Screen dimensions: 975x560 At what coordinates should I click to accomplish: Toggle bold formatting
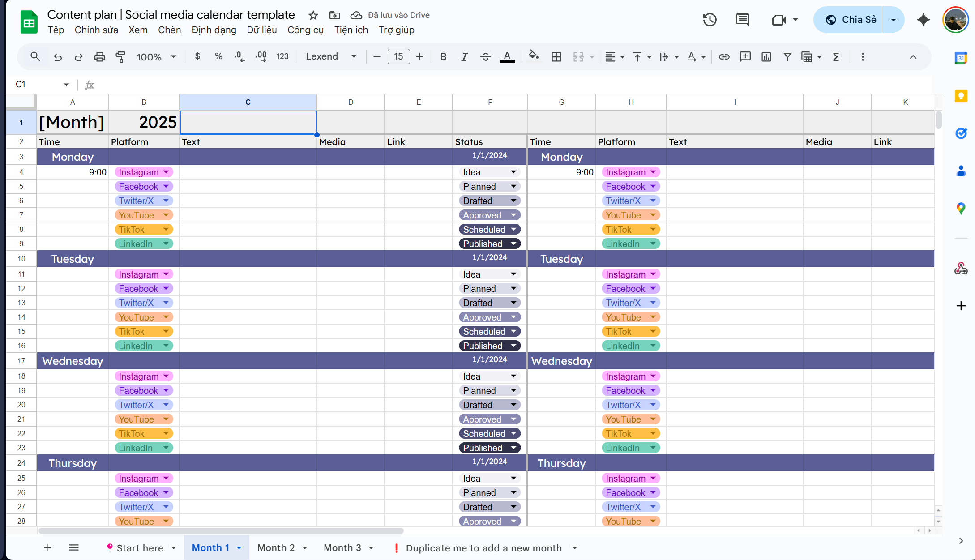[x=443, y=57]
